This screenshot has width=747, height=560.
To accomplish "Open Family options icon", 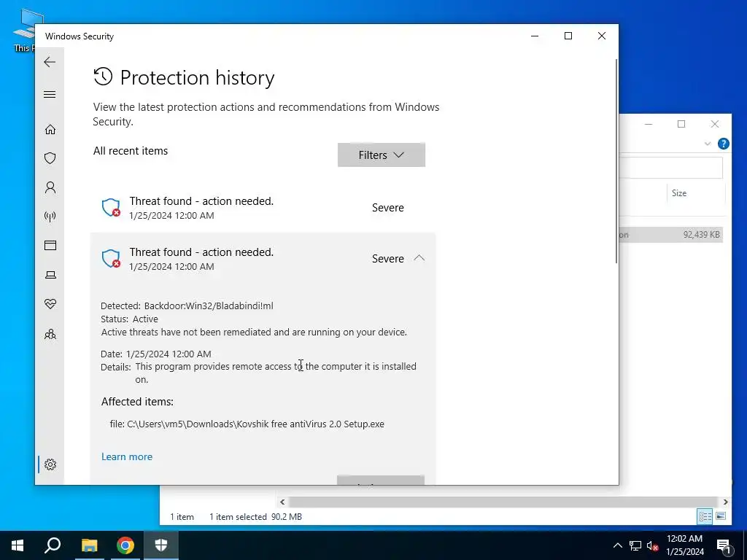I will pos(50,334).
